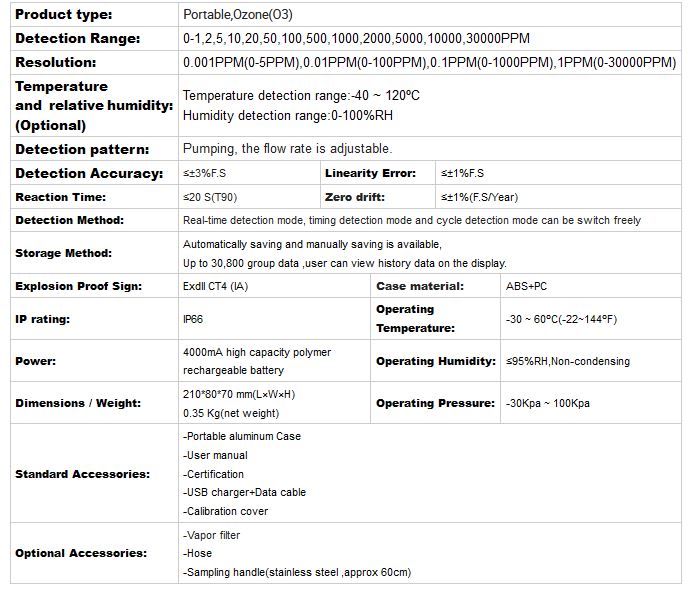Select the '-30 ~ 60°C(-22~144°F)' value
693x601 pixels.
tap(561, 319)
